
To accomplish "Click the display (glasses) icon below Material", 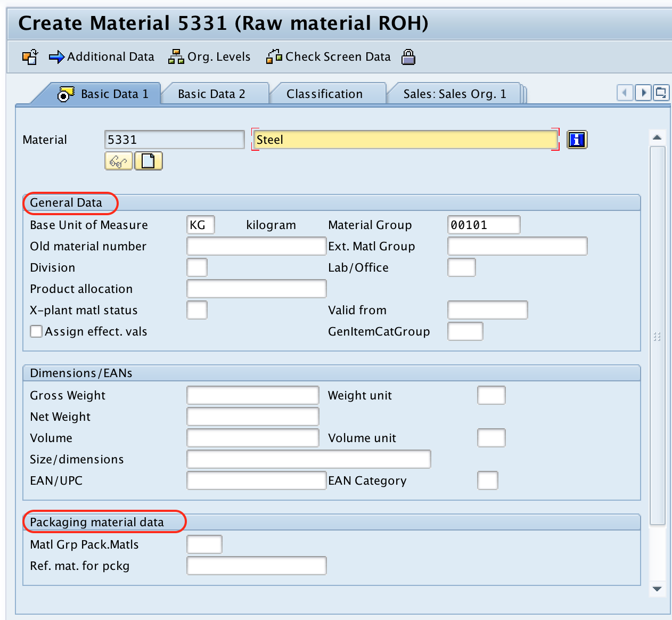I will pos(118,161).
